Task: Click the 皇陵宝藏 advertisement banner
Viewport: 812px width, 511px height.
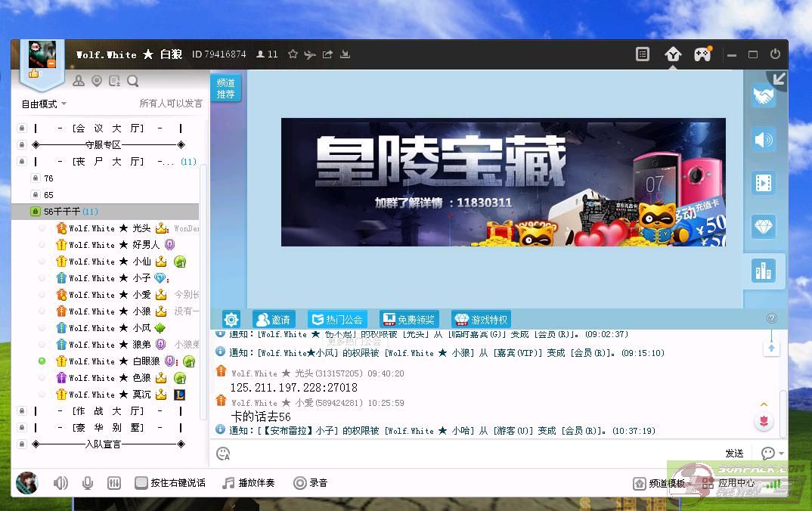Action: 503,182
